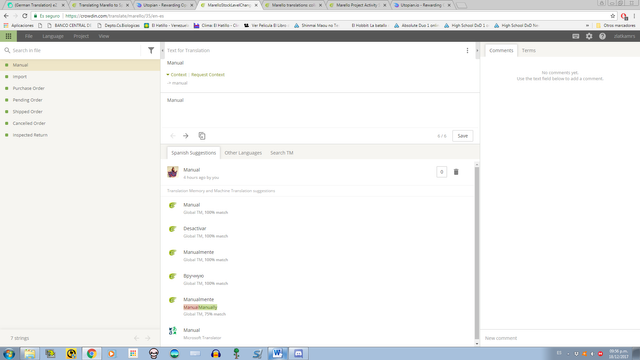Switch to Translating Marello browser tab
Screen dimensions: 640x360
[x=100, y=5]
